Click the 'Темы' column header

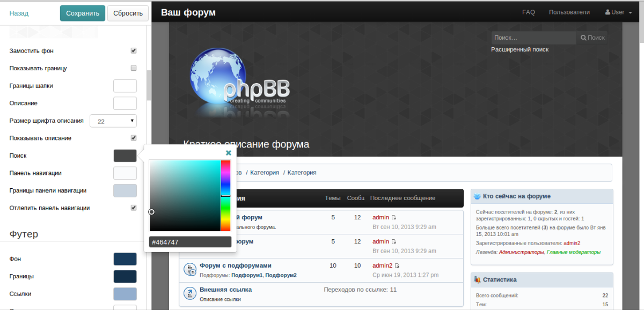pyautogui.click(x=333, y=198)
